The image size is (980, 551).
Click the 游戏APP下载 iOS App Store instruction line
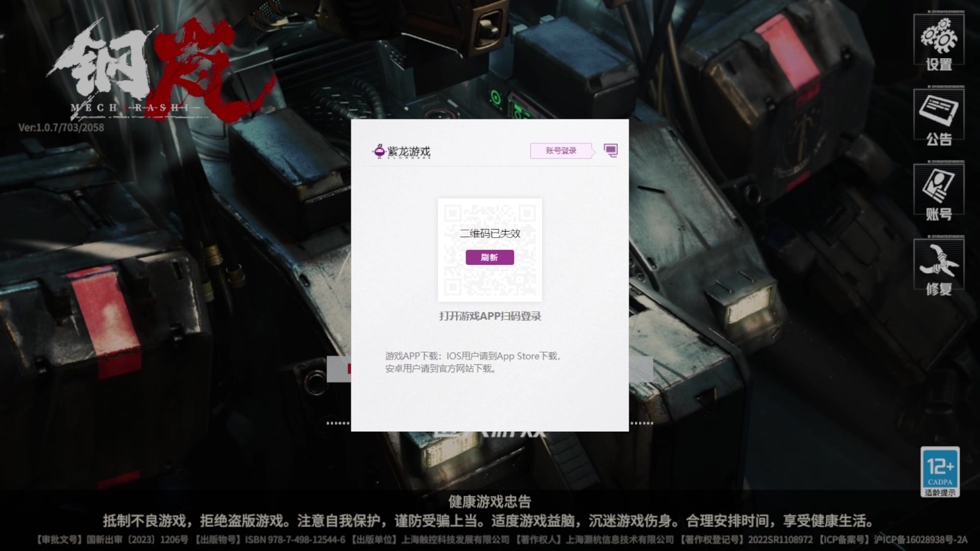[473, 356]
